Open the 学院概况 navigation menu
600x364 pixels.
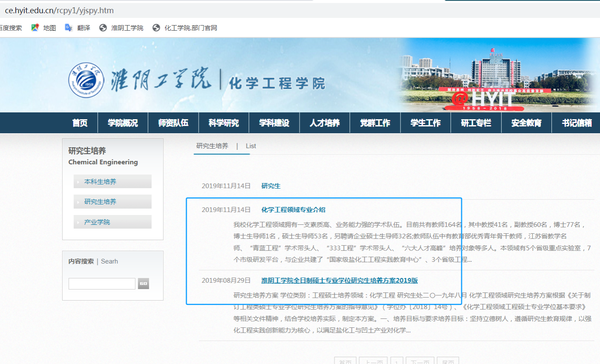(x=123, y=123)
